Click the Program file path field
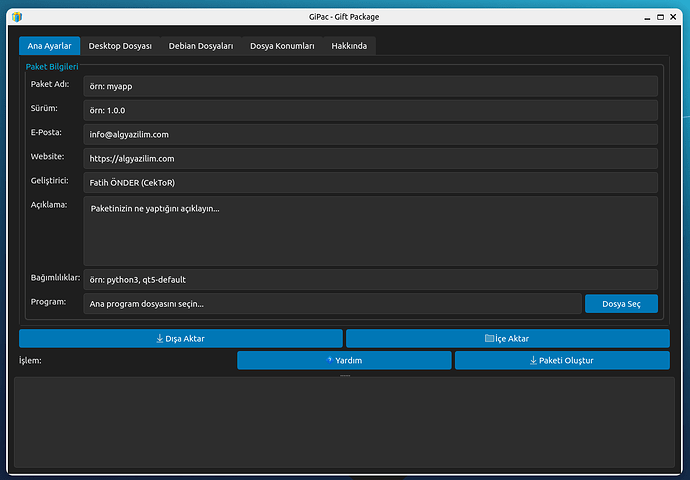 click(x=333, y=304)
